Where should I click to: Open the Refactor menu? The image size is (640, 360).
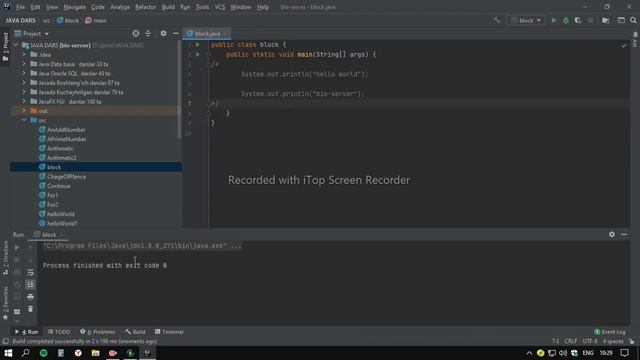pyautogui.click(x=145, y=7)
